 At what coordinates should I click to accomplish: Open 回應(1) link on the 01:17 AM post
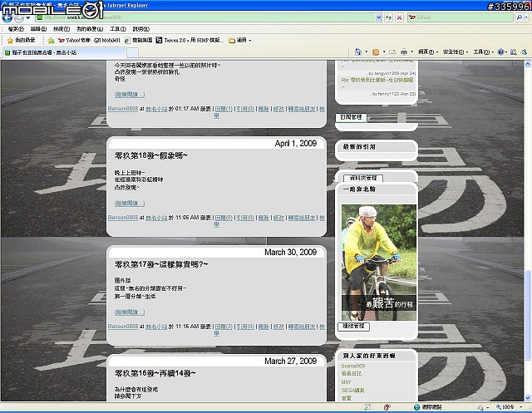[x=224, y=109]
